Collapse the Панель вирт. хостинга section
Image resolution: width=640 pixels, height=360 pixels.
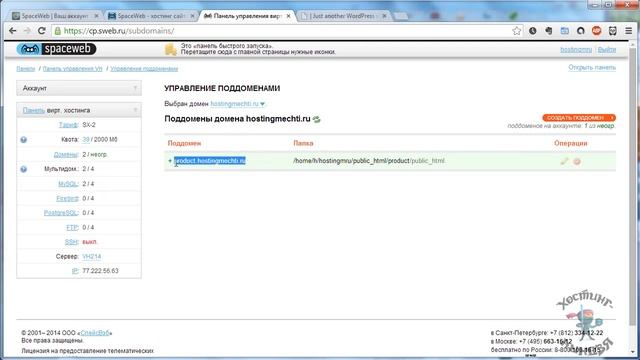[135, 110]
